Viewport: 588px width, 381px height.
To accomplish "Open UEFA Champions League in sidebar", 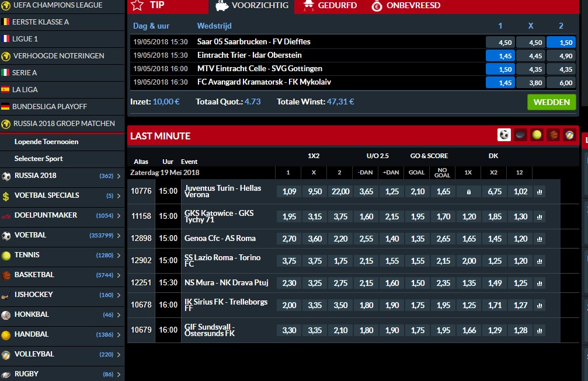I will (62, 5).
